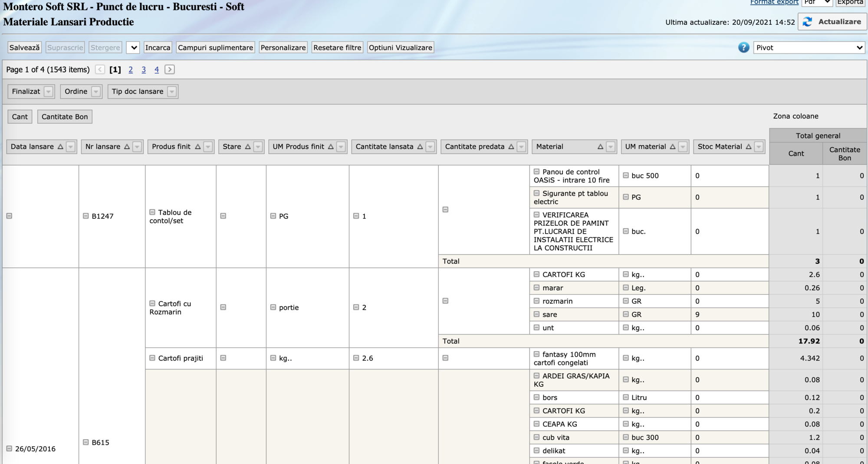Collapse the B1247 row group
The width and height of the screenshot is (868, 464).
(86, 216)
